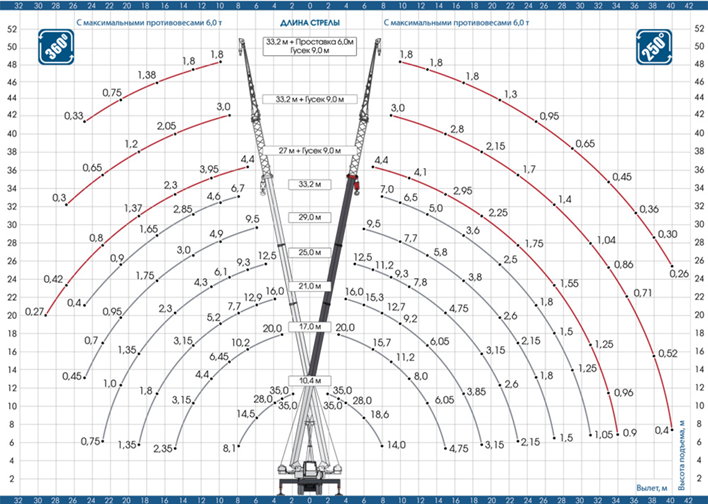Click the load value 8,1

coord(229,448)
